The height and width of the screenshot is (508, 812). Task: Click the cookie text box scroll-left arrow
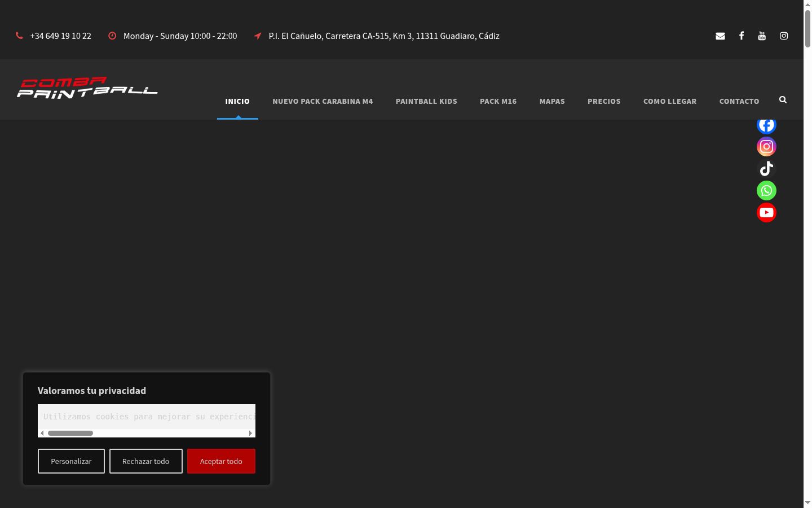(42, 433)
